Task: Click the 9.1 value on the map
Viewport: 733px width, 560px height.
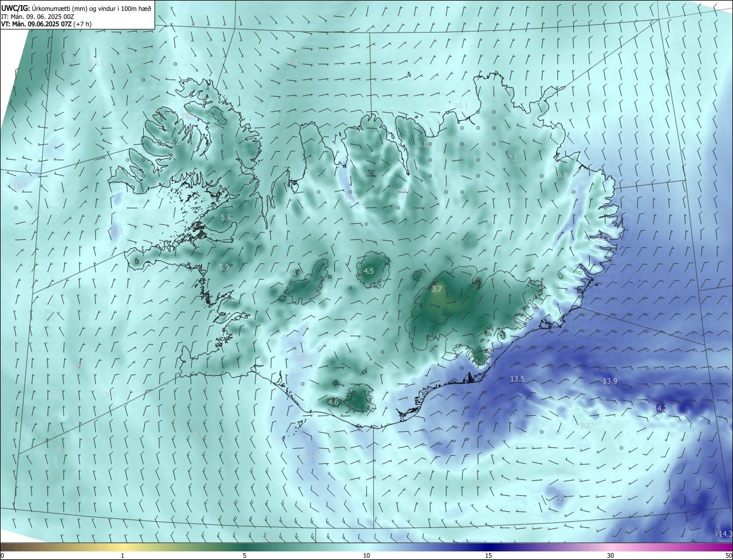Action: 561,471
